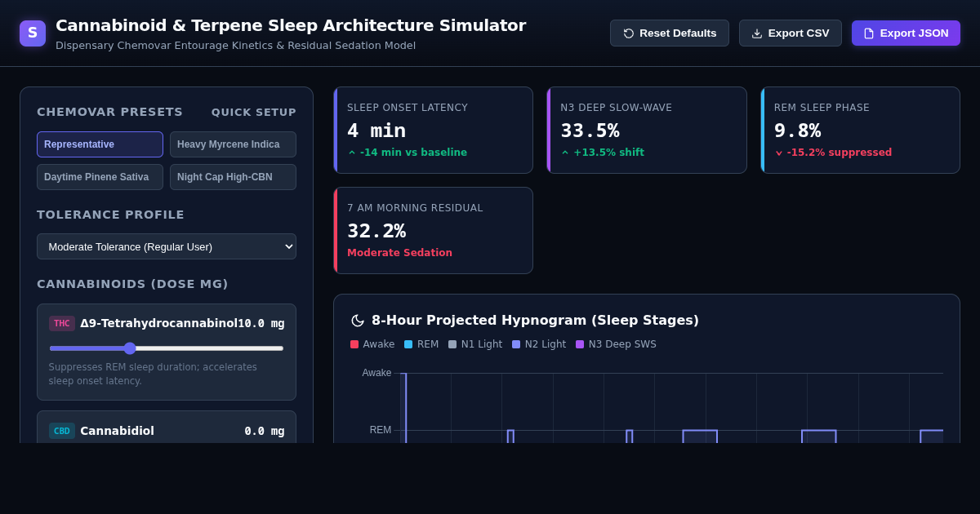
Task: Click the Δ9-Tetrahydrocannabinol label
Action: (x=158, y=323)
